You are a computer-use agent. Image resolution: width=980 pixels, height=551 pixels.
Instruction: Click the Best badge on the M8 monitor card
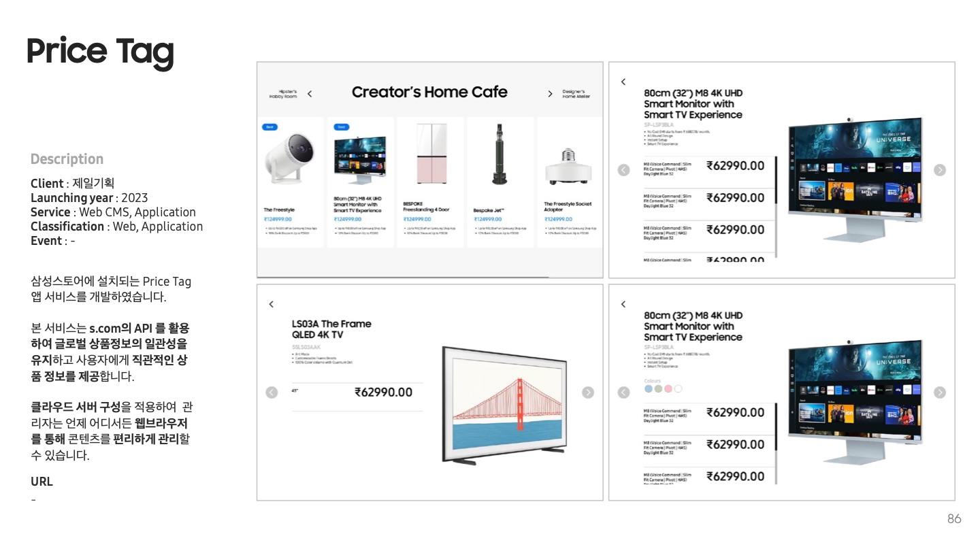point(341,127)
